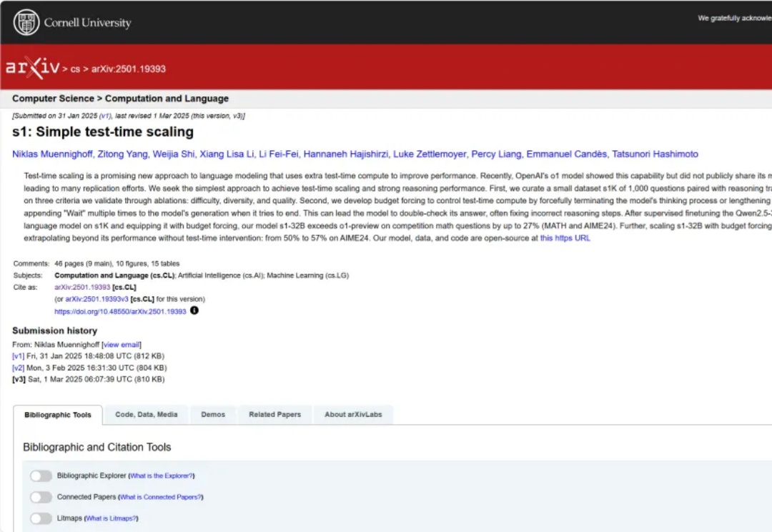772x532 pixels.
Task: Open author Niklas Muennighoff's page
Action: 52,154
